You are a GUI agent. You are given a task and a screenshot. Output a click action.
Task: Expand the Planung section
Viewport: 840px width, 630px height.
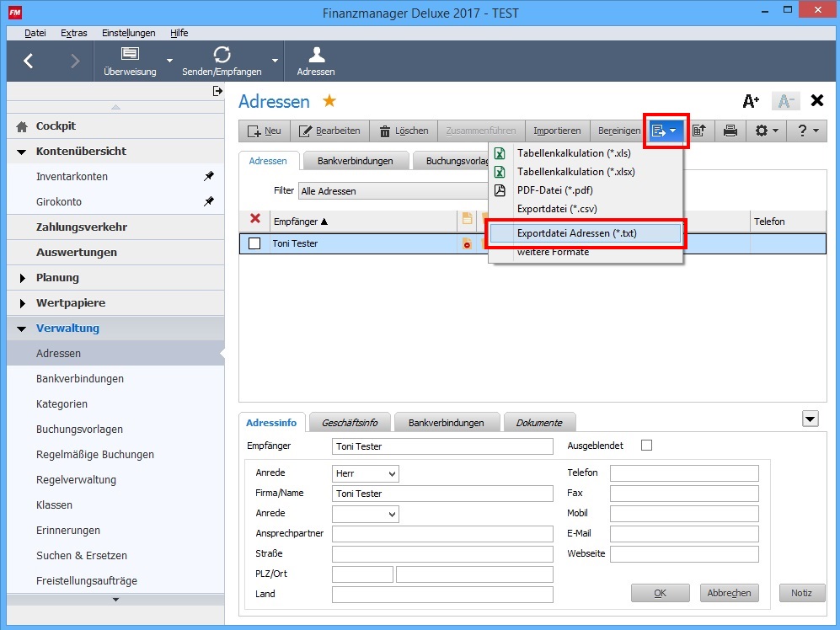(23, 278)
